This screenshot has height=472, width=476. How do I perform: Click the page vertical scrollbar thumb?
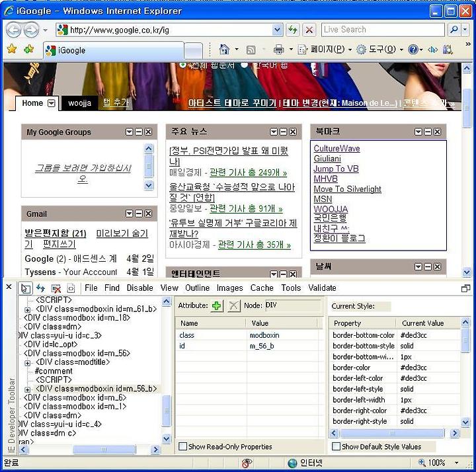466,108
